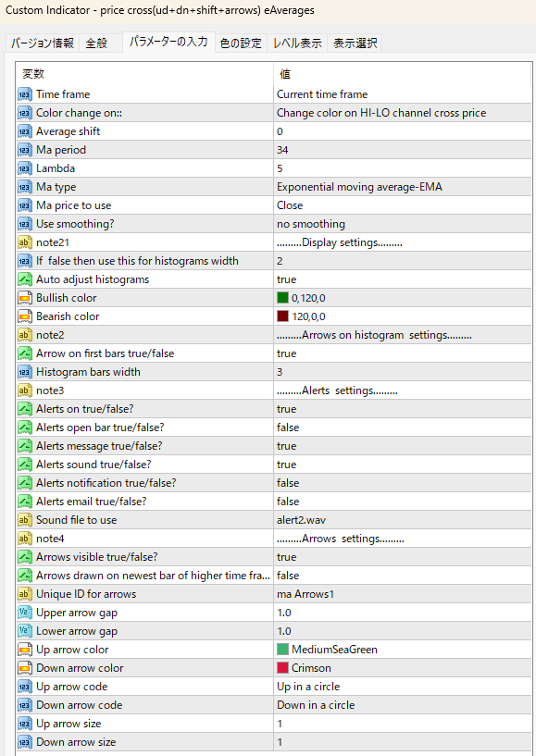
Task: Click the Crimson down arrow color swatch
Action: click(x=282, y=668)
